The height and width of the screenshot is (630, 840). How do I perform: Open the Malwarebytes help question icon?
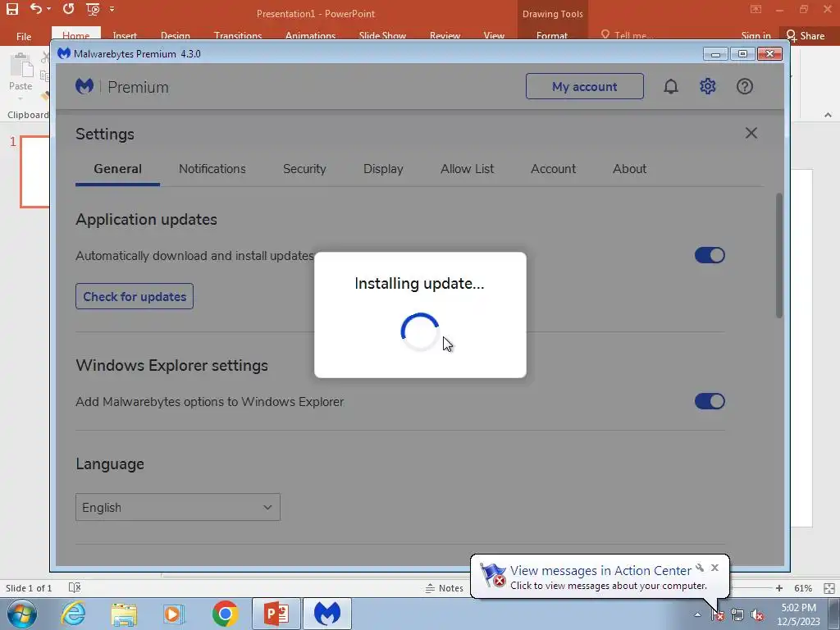click(745, 86)
